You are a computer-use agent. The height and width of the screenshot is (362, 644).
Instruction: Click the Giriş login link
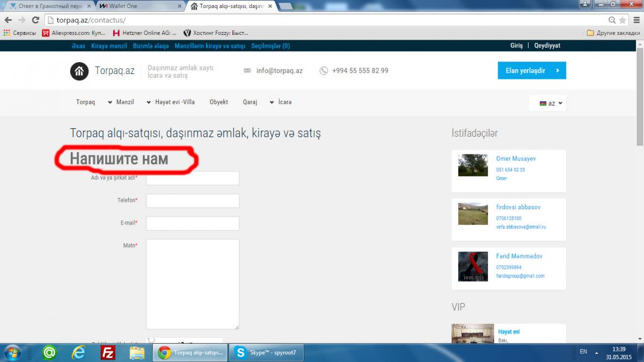[516, 46]
